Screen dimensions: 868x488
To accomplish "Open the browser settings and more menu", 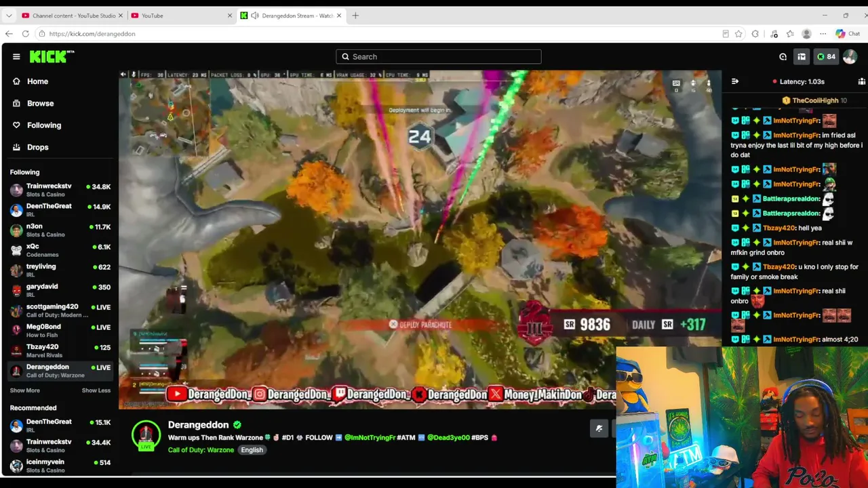I will [823, 34].
